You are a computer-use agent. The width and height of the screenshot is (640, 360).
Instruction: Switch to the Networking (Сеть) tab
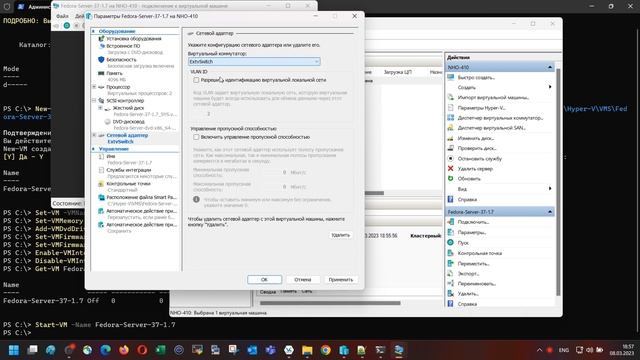[307, 291]
